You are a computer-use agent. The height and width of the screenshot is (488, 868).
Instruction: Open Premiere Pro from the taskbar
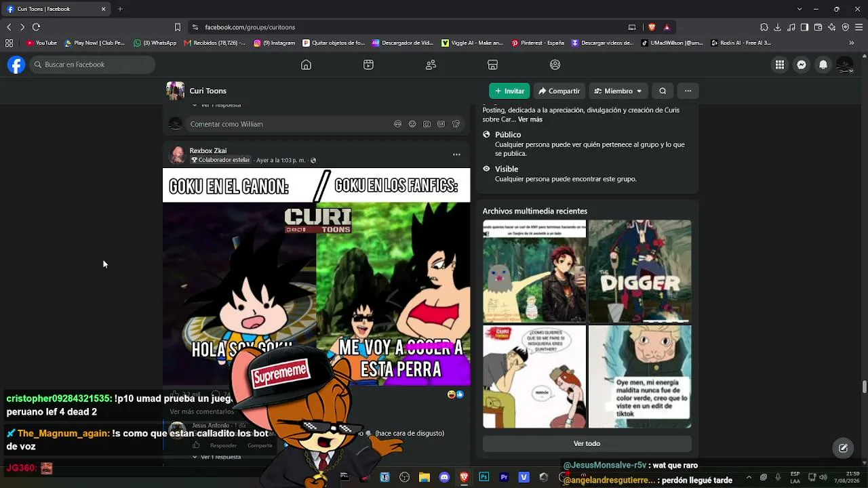[504, 477]
